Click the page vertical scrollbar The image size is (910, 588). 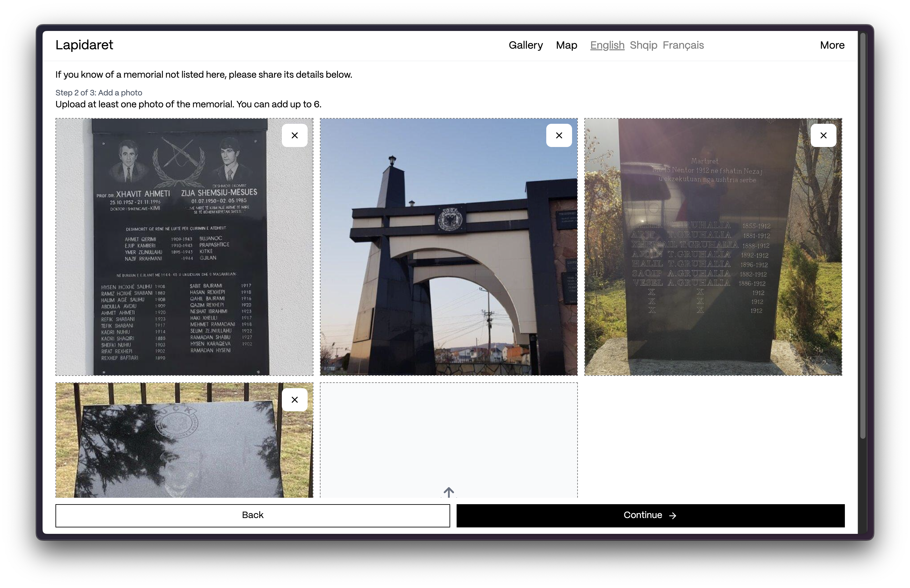tap(862, 237)
